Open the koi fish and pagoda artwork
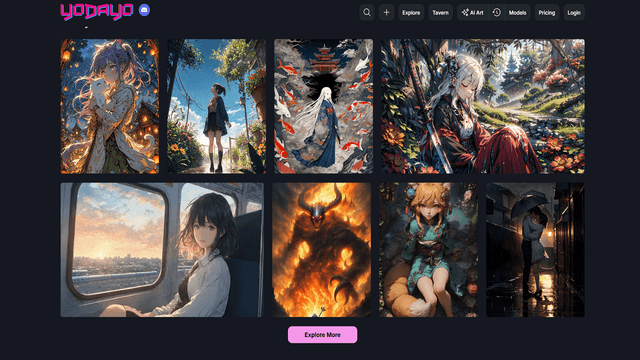Image resolution: width=640 pixels, height=360 pixels. tap(323, 106)
